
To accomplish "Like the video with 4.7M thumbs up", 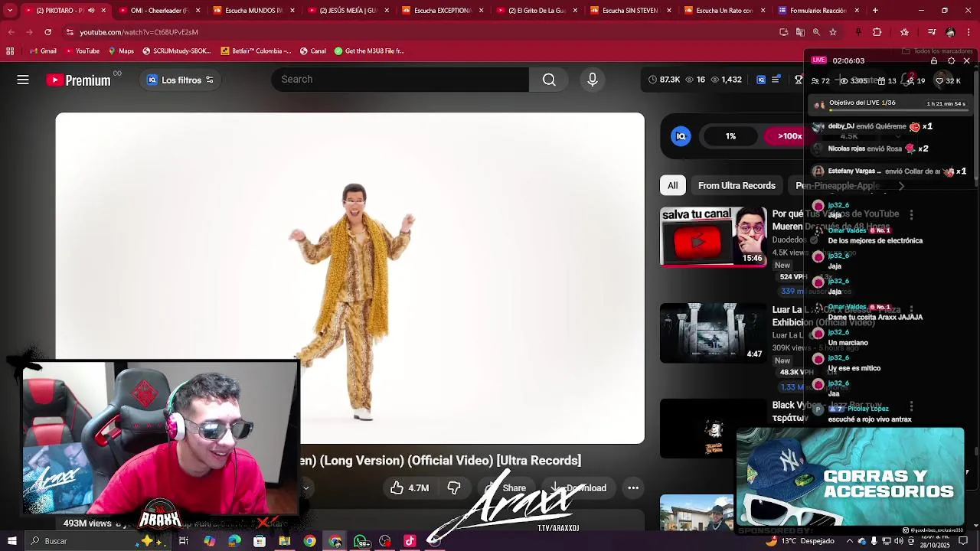I will click(410, 487).
